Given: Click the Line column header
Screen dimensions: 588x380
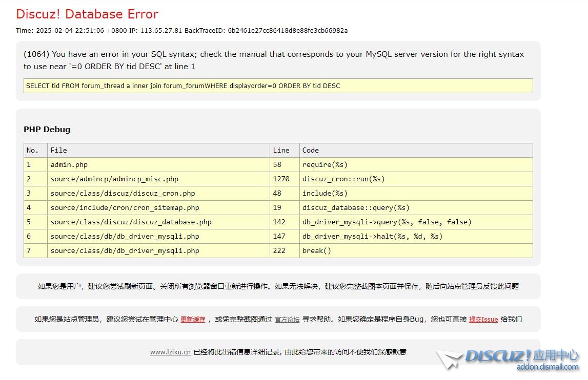Looking at the screenshot, I should coord(285,150).
